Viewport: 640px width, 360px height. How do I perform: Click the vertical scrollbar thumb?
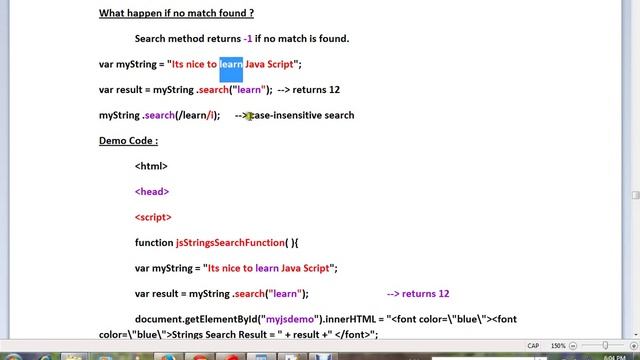pyautogui.click(x=636, y=195)
